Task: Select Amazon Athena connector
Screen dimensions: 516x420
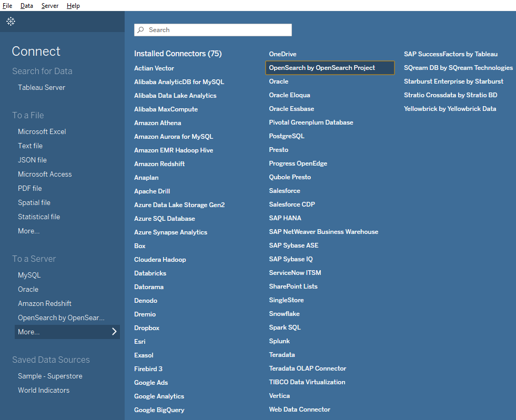Action: point(158,122)
